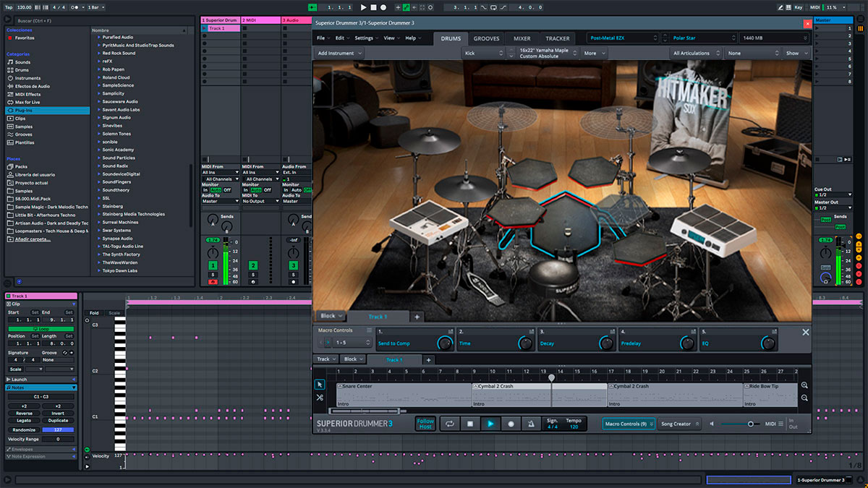
Task: Zoom out the Superior Drummer song track
Action: point(804,398)
